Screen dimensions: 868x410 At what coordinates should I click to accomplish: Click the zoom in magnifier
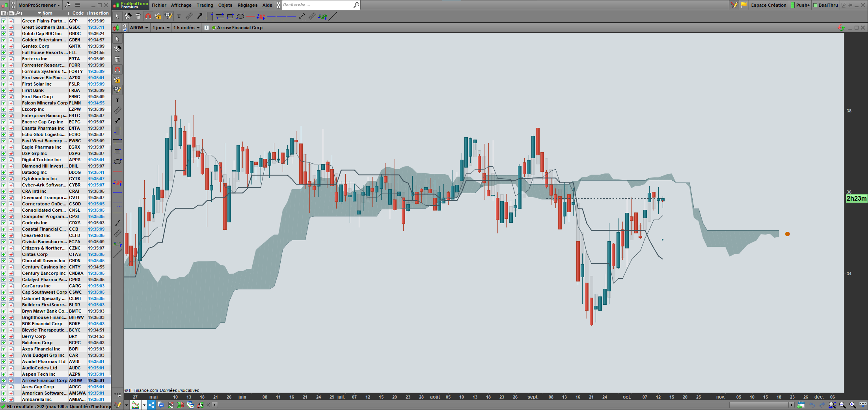click(852, 405)
